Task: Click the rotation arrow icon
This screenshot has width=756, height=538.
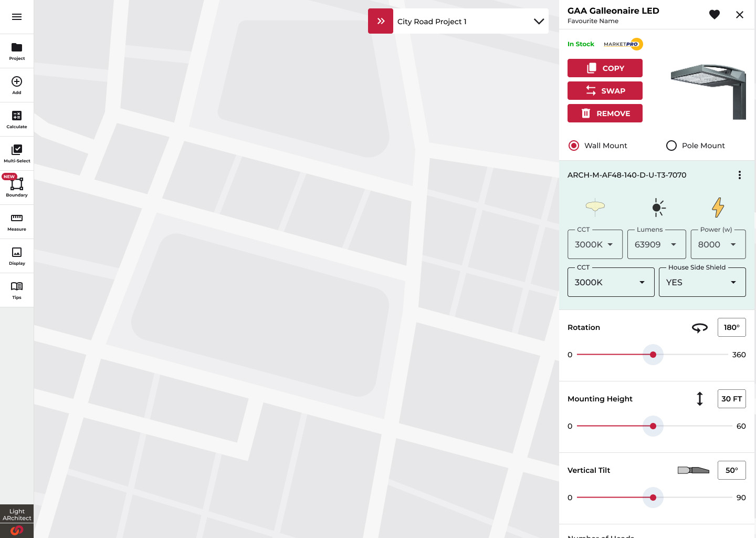Action: 700,328
